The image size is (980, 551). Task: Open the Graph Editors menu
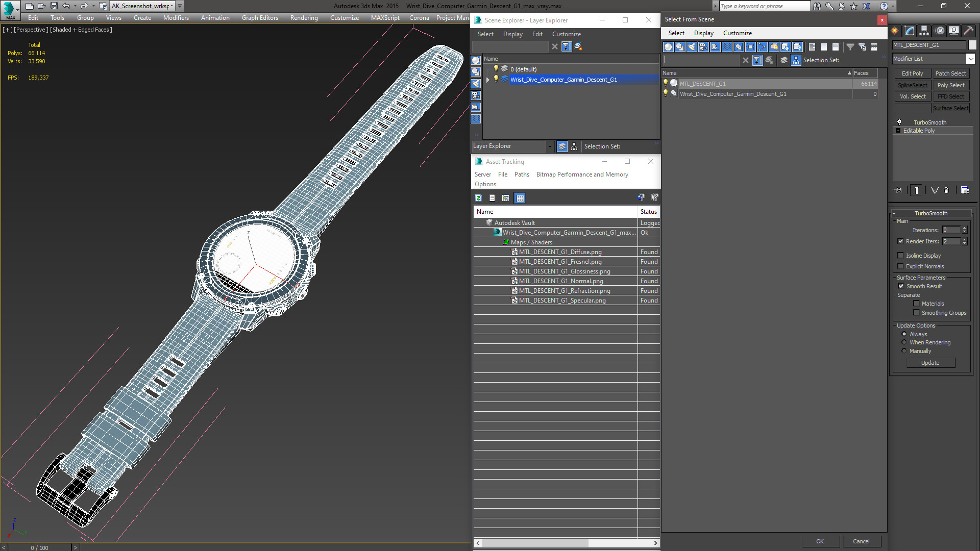coord(260,18)
